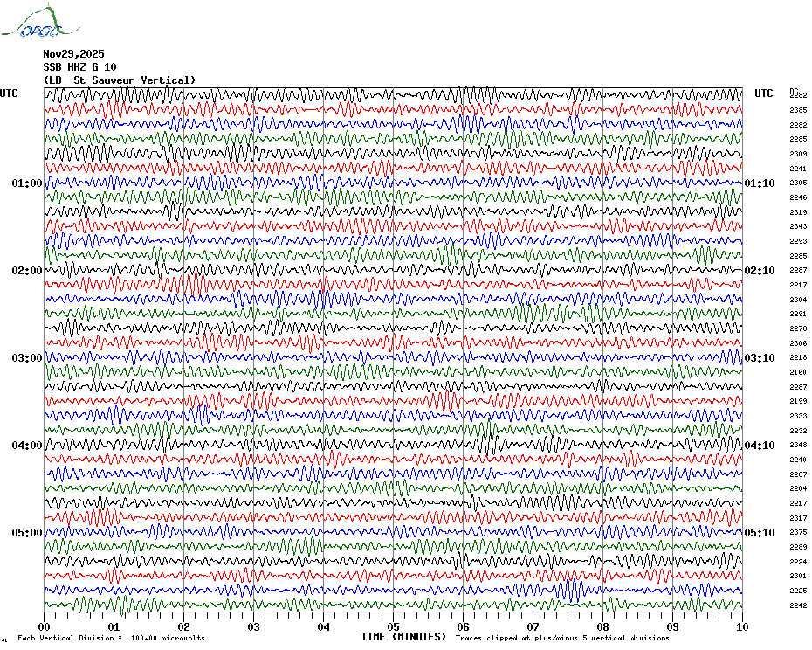
Task: Click the 06 minute axis label
Action: (464, 627)
